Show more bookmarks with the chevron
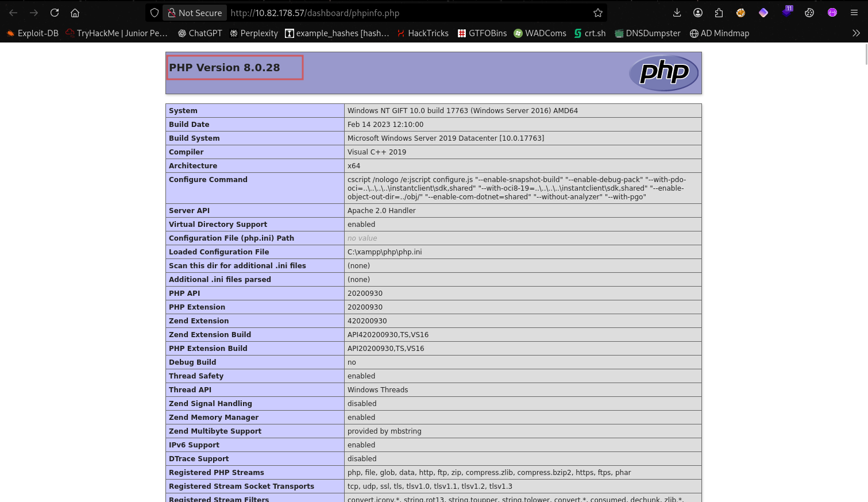 pyautogui.click(x=856, y=33)
